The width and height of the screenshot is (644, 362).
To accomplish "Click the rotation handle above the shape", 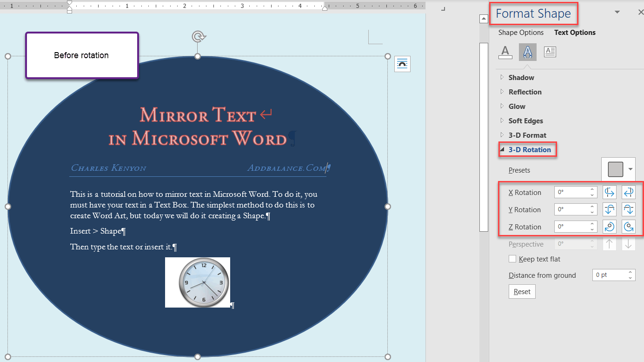I will [x=199, y=37].
